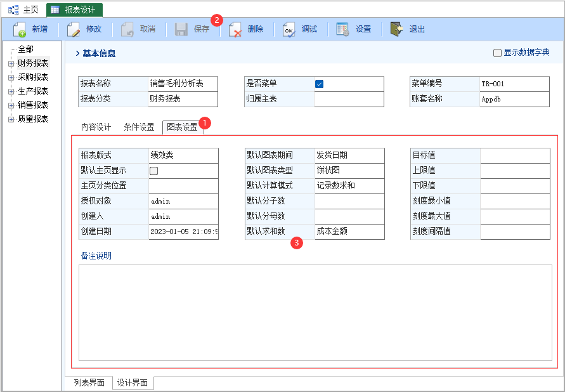This screenshot has width=565, height=392.
Task: Switch to the 内容设计 tab
Action: (x=96, y=127)
